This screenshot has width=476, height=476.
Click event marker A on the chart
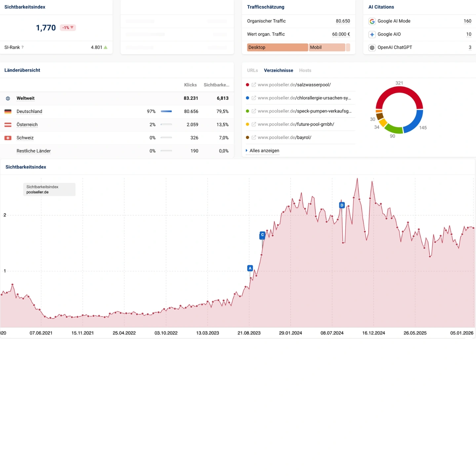250,268
